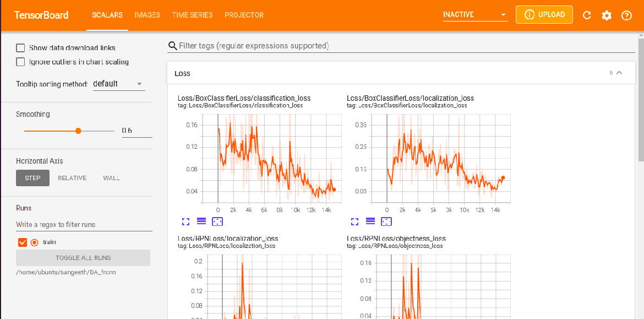Open the Tooltip sorting method dropdown

[x=119, y=83]
